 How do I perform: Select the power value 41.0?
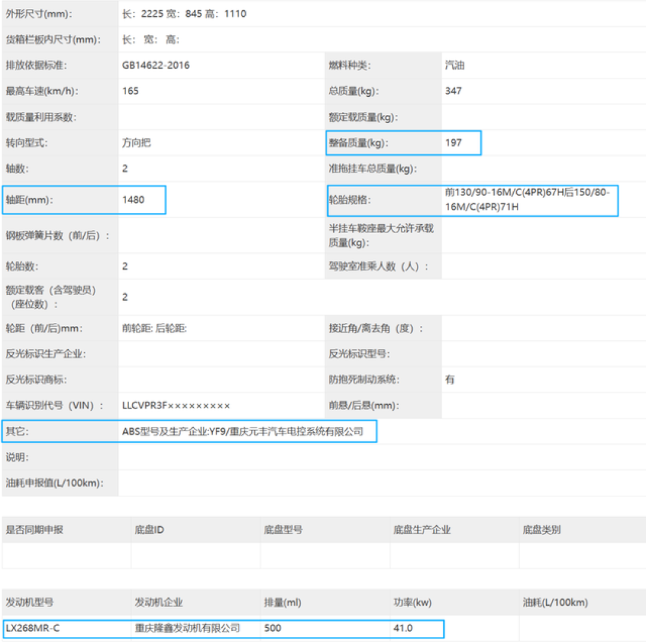tap(403, 628)
